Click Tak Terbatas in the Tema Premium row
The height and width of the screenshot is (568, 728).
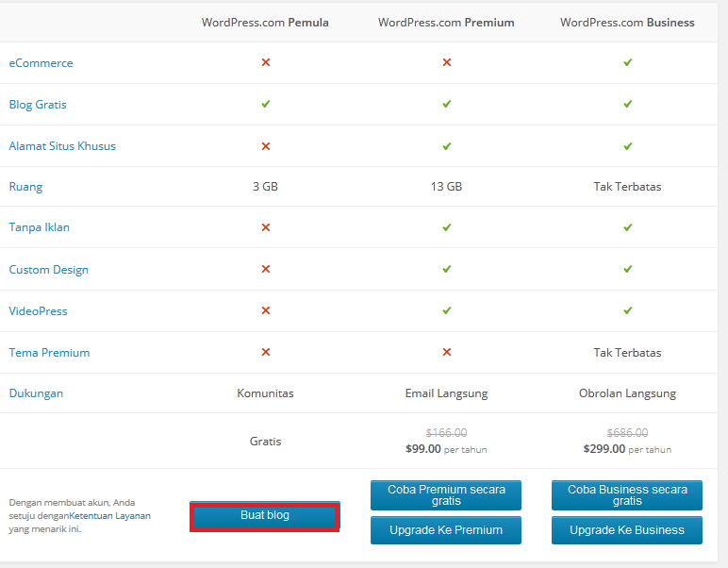(627, 353)
